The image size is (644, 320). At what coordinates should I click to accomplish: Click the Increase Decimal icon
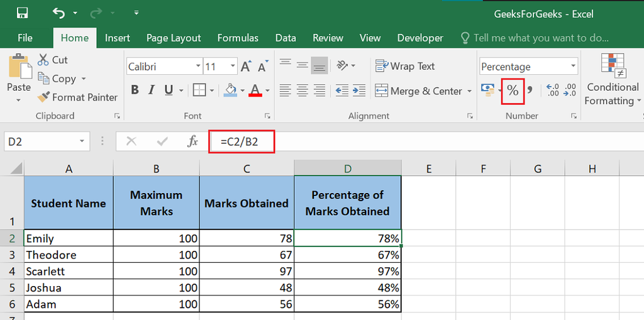pyautogui.click(x=552, y=91)
